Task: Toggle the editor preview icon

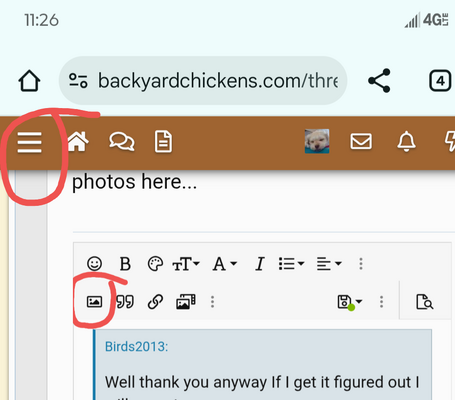Action: coord(425,302)
